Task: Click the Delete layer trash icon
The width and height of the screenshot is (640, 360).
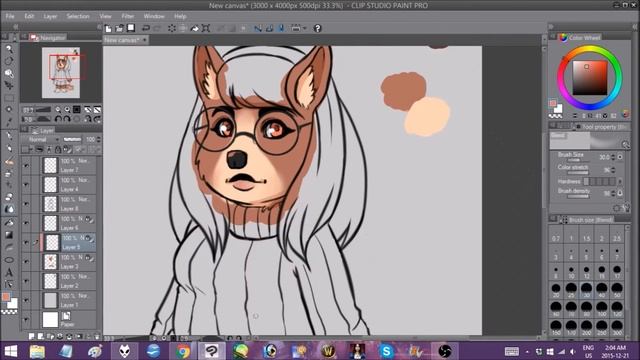Action: tap(97, 337)
